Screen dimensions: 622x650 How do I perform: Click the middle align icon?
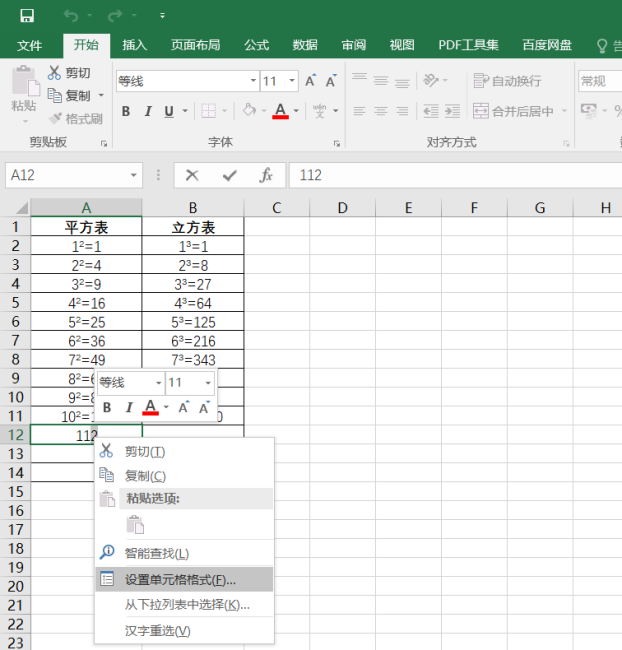[381, 80]
